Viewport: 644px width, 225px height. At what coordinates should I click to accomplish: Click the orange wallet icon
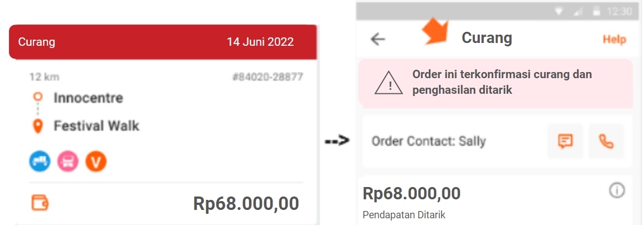(40, 203)
